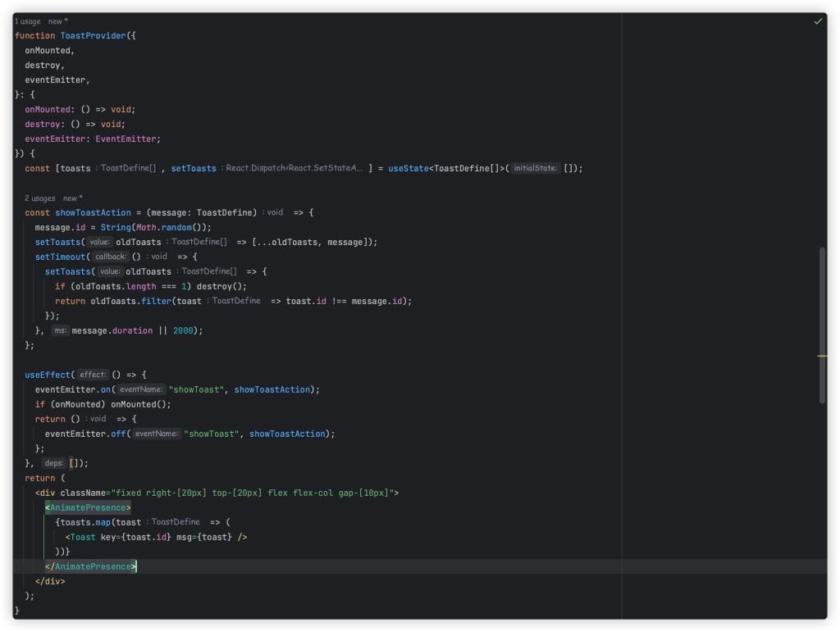840x632 pixels.
Task: Click the "initialState:" parameter hint in useState
Action: click(x=536, y=168)
